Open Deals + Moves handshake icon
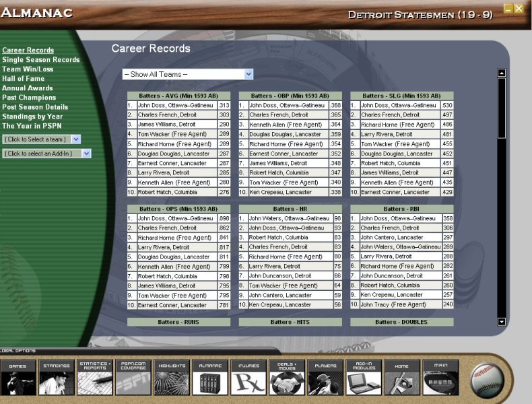The image size is (532, 404). pos(287,377)
